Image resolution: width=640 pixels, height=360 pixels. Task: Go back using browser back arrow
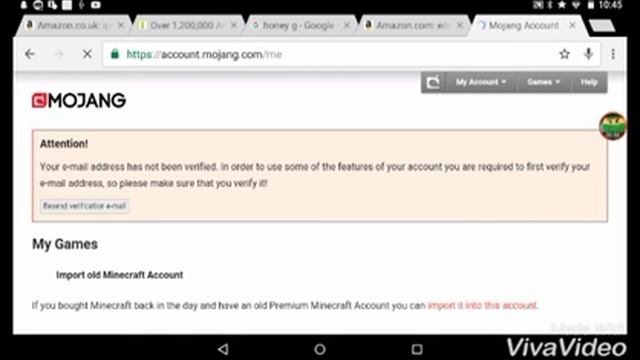click(x=30, y=54)
